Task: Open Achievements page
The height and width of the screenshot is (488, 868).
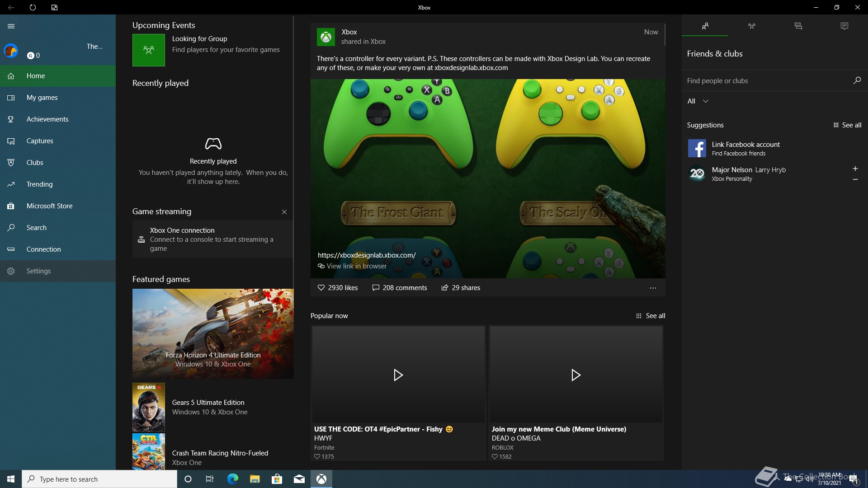Action: (x=58, y=119)
